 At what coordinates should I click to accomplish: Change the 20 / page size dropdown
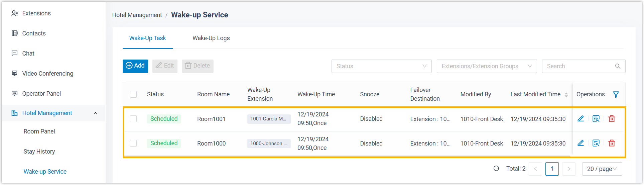602,169
